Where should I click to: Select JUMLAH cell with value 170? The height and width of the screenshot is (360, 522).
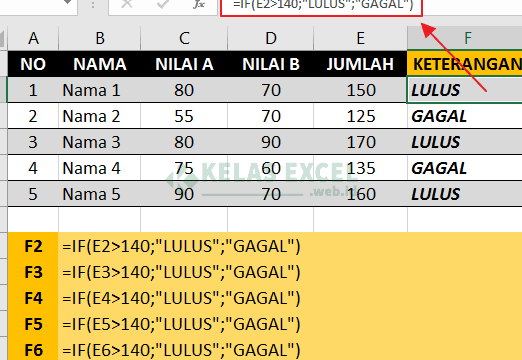coord(360,142)
